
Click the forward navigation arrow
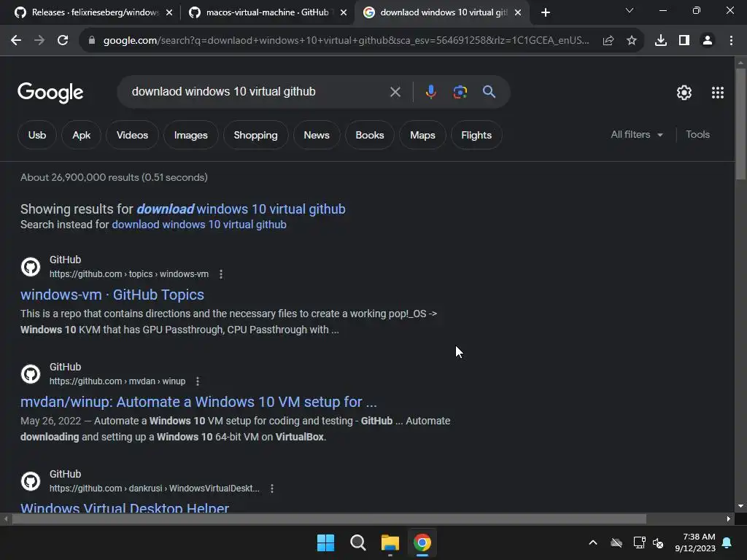coord(39,41)
